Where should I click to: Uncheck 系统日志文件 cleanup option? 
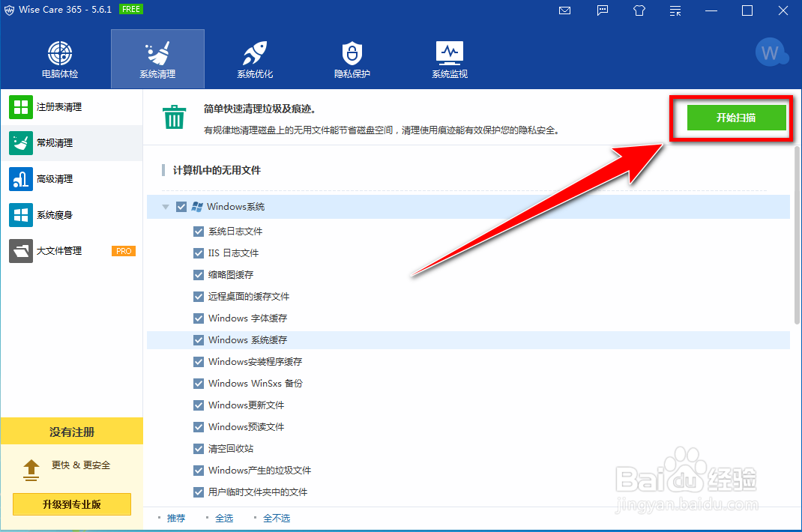click(x=198, y=231)
